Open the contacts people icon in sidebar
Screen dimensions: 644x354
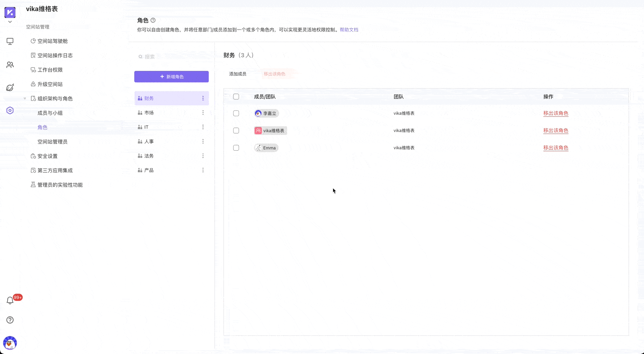point(10,65)
